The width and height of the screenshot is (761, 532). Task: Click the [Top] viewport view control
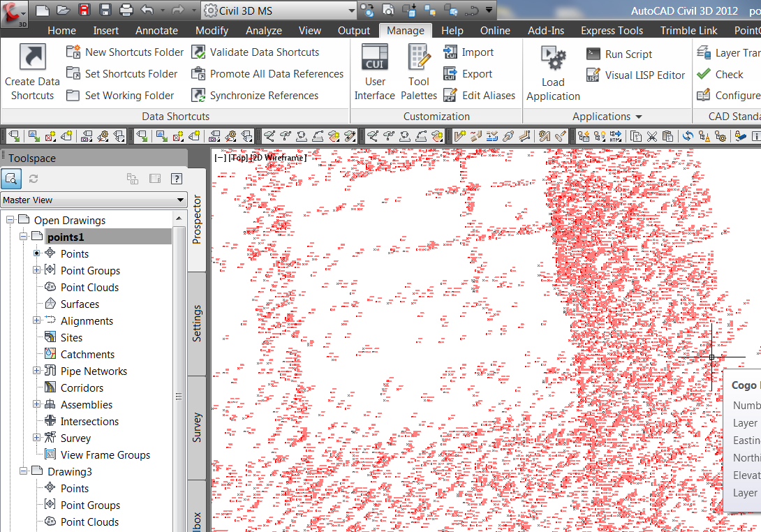(238, 158)
